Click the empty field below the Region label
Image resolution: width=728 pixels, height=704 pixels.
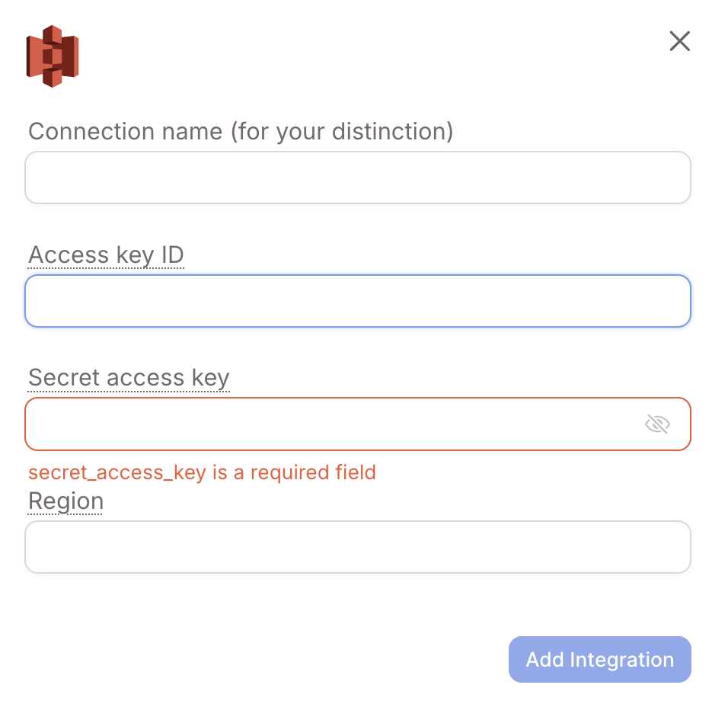358,547
